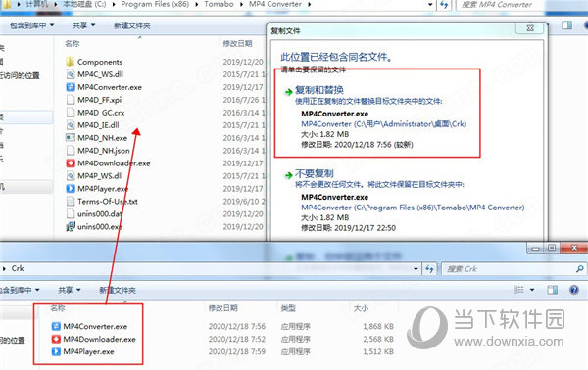Click Crk in the lower address bar

[18, 268]
